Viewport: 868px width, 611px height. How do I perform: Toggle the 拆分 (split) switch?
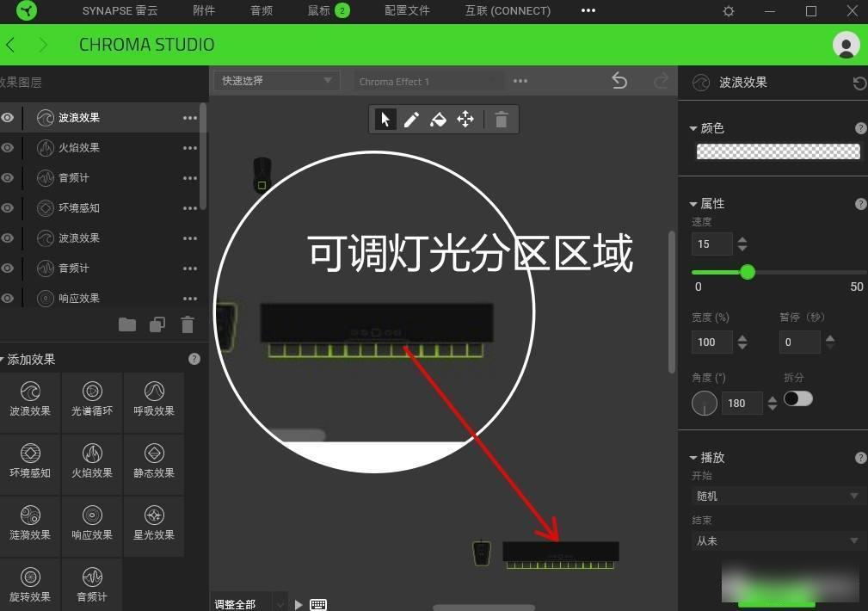(797, 399)
